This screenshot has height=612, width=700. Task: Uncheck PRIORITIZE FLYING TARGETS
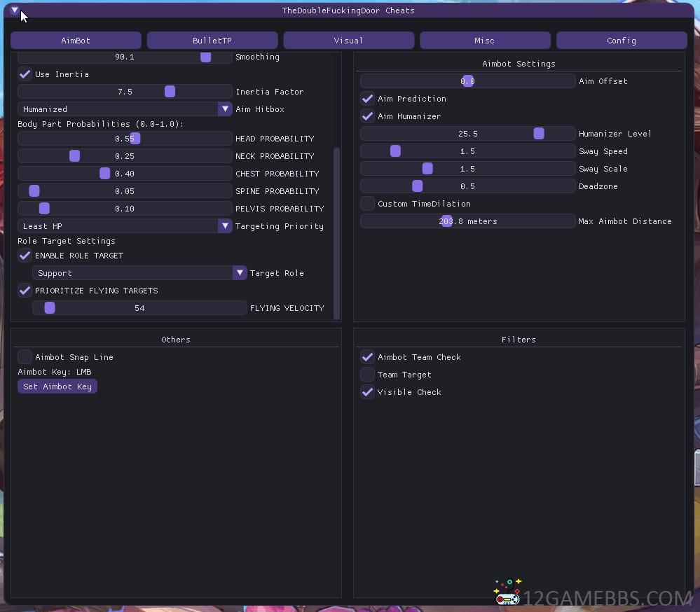(x=25, y=291)
